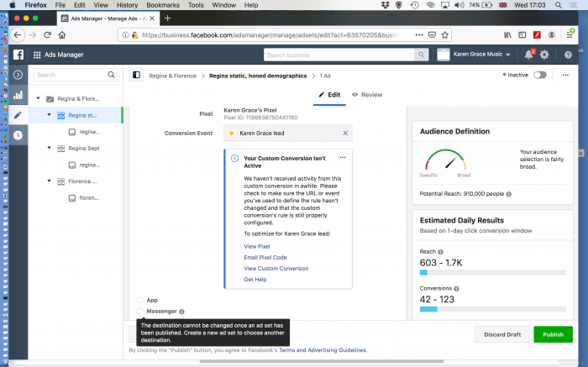The width and height of the screenshot is (588, 367).
Task: Click the info icon next to Potential Reach
Action: click(509, 194)
